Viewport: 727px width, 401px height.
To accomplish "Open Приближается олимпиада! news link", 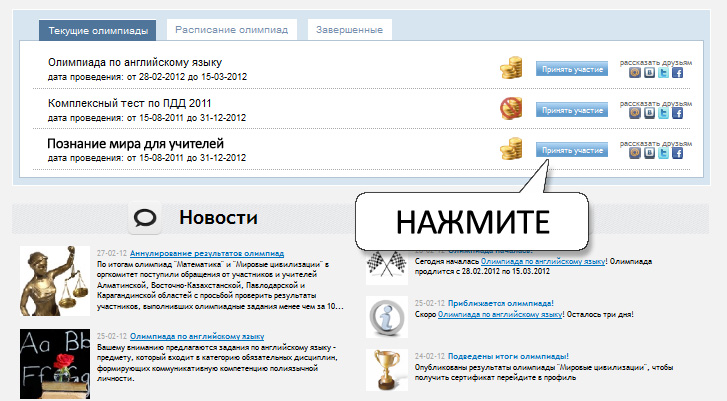I will [501, 303].
